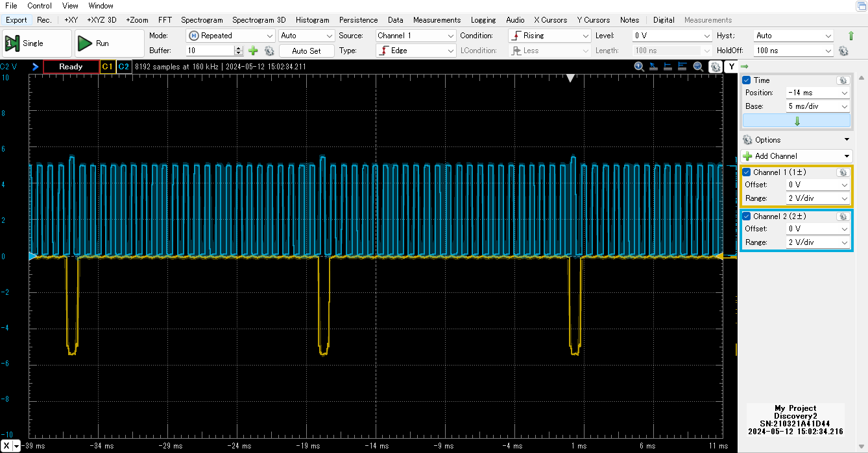Open the View menu
This screenshot has height=453, width=868.
(x=70, y=6)
